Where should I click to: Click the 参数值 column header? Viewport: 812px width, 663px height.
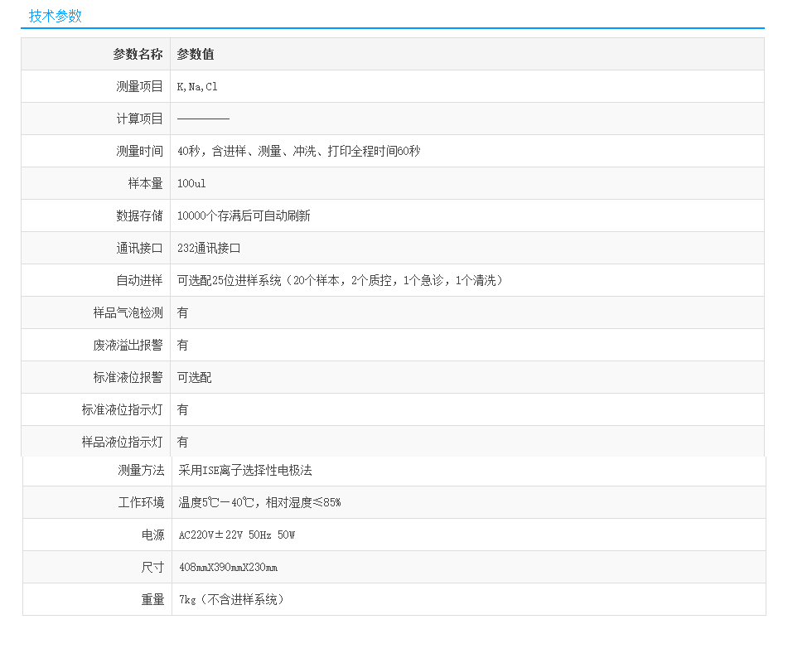point(196,54)
